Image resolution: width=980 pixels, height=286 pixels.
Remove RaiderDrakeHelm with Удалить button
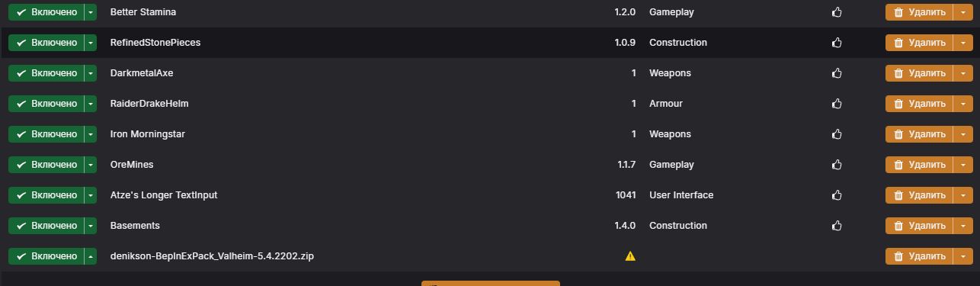coord(919,104)
